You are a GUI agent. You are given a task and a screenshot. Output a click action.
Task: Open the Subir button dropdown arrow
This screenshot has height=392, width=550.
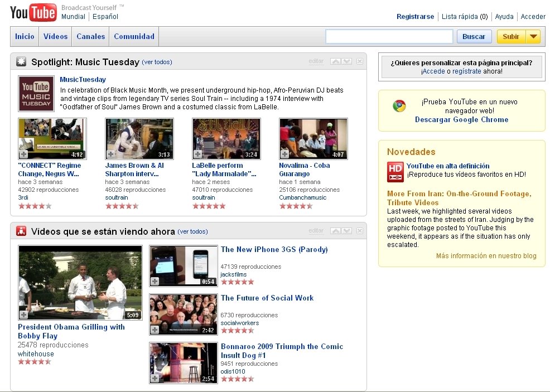[533, 37]
